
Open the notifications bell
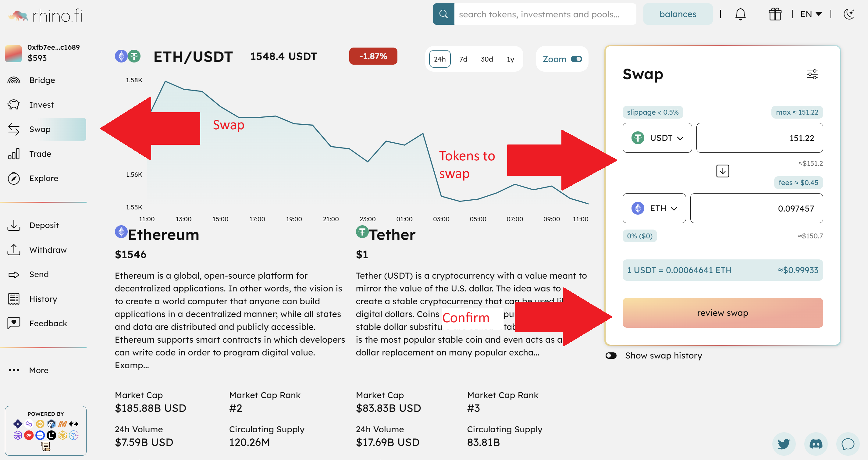pyautogui.click(x=740, y=14)
